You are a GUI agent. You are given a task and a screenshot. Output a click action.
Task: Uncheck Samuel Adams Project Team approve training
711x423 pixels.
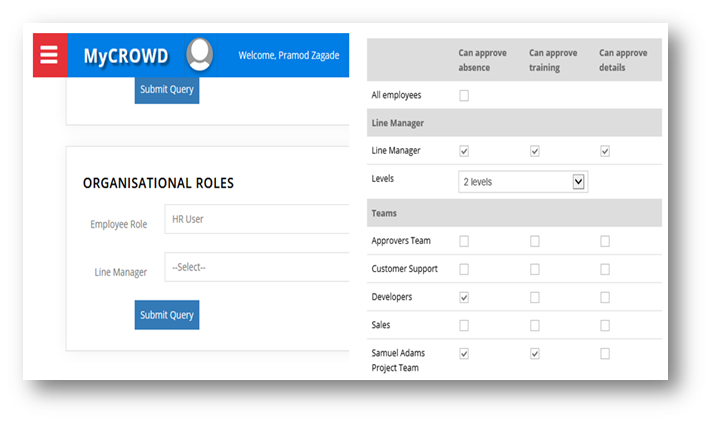(535, 353)
